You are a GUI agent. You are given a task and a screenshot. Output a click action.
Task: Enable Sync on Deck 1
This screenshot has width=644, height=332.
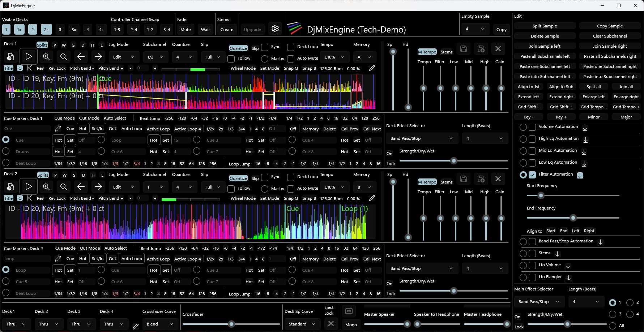265,47
